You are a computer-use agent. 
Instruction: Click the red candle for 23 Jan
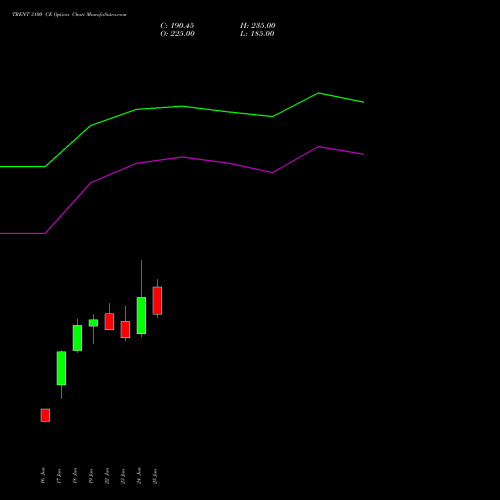pyautogui.click(x=125, y=330)
